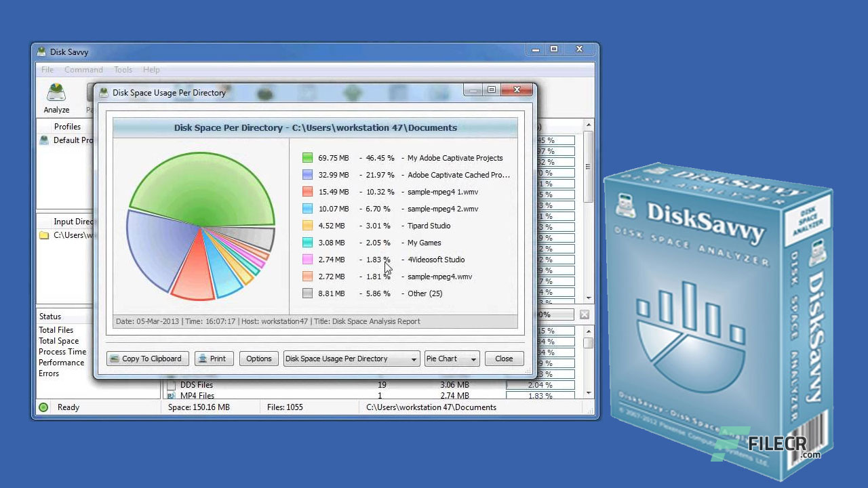Viewport: 868px width, 488px height.
Task: Click the Disk Savvy title bar icon
Action: pyautogui.click(x=41, y=52)
